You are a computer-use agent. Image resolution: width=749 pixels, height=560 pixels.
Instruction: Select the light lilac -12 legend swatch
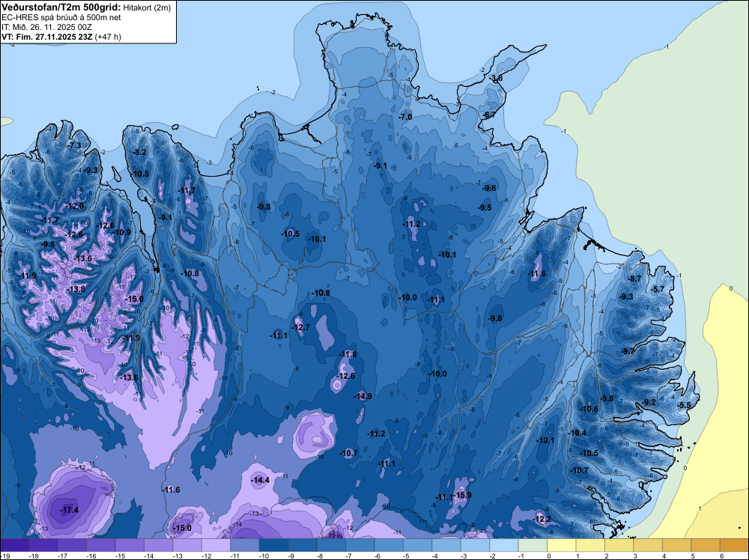click(216, 545)
